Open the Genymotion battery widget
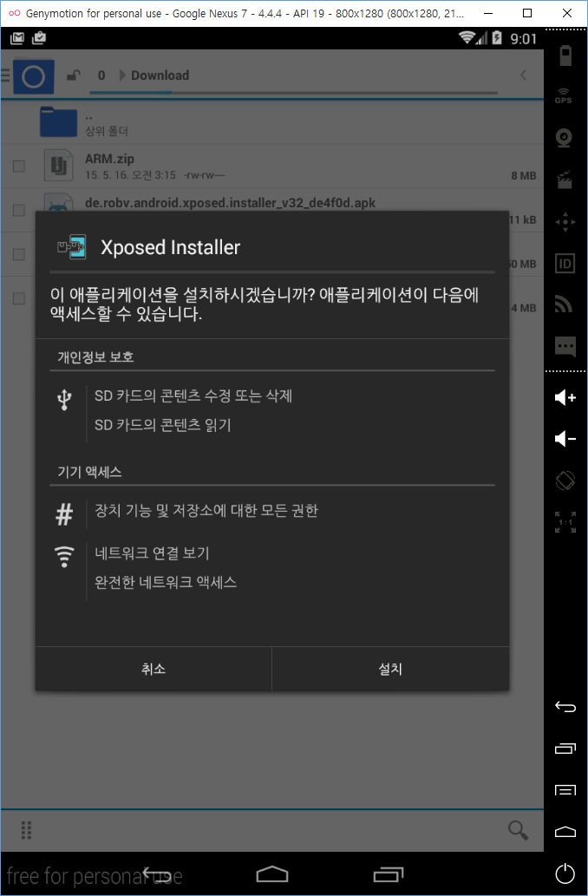This screenshot has width=588, height=896. [565, 56]
